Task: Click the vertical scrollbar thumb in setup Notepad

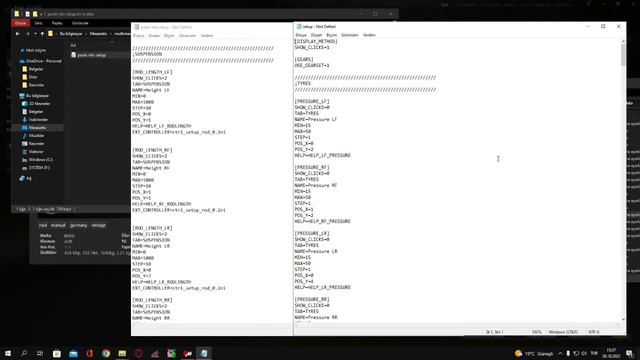Action: click(623, 54)
